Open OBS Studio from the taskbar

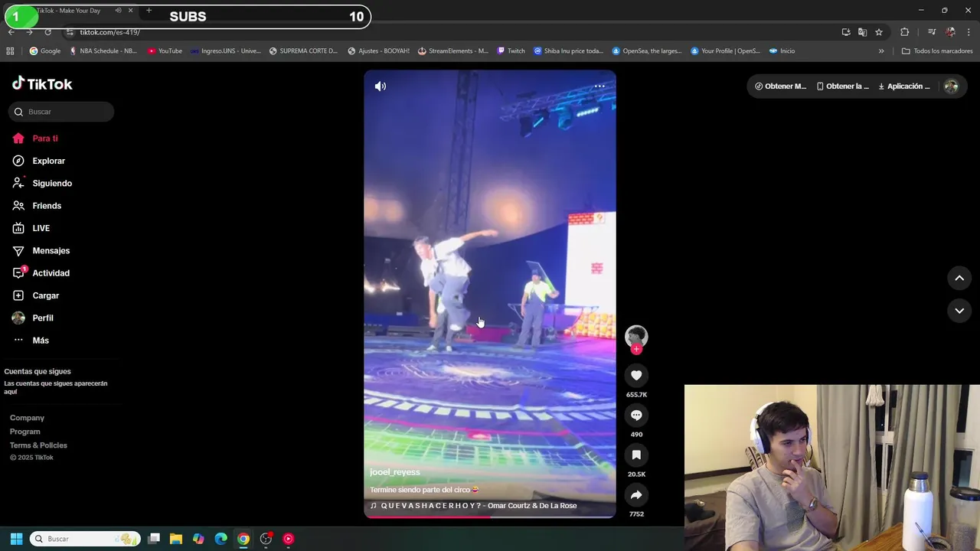pos(266,539)
